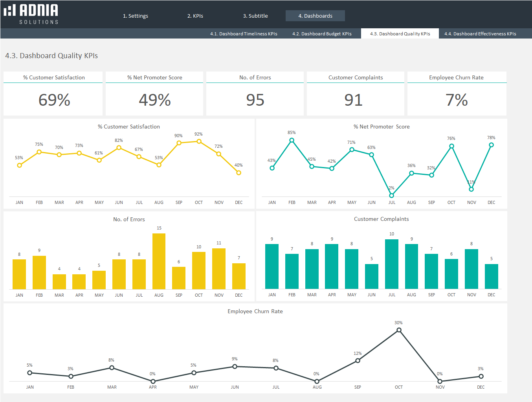Viewport: 532px width, 402px height.
Task: Open the 1. Settings tab
Action: (136, 16)
